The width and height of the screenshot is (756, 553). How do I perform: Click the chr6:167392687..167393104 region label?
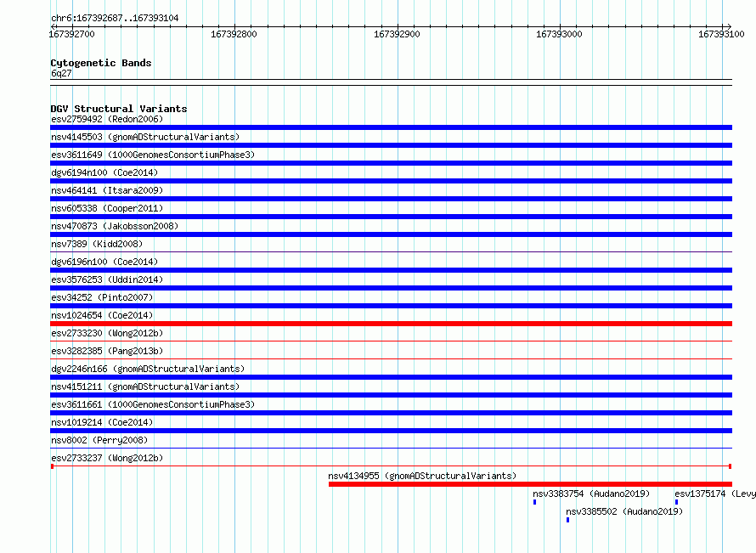(115, 18)
